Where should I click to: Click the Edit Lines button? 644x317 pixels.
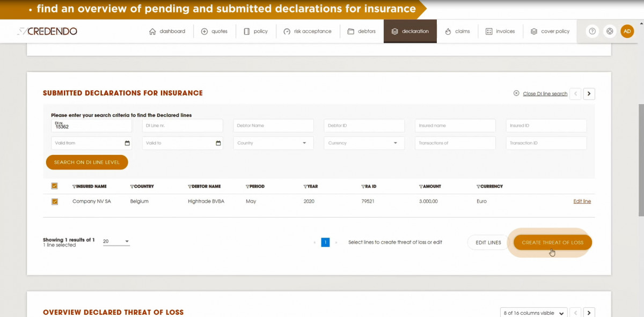[488, 242]
